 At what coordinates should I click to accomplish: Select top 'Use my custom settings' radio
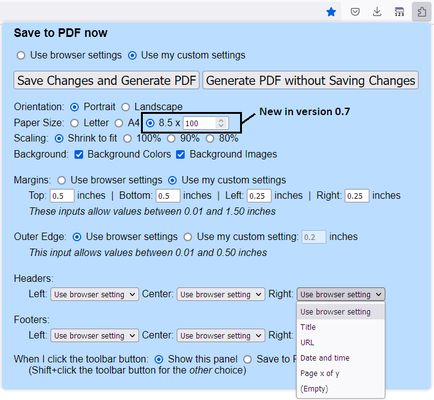point(132,55)
